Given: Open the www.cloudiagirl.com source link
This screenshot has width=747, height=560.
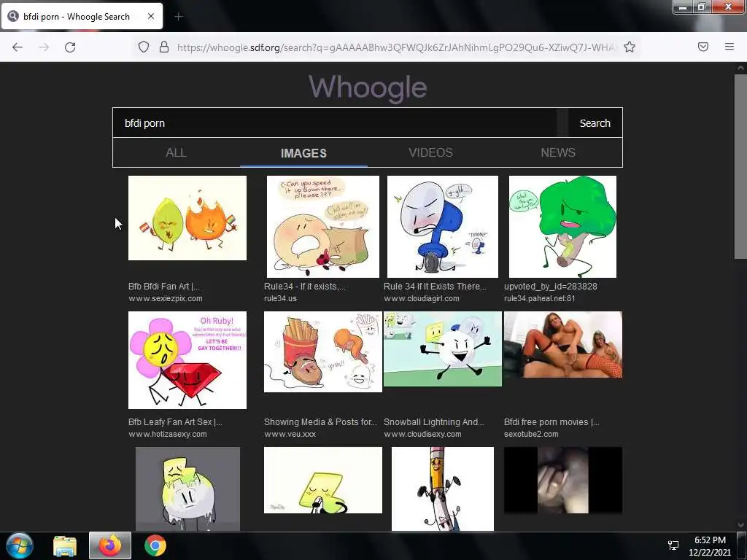Looking at the screenshot, I should 422,298.
